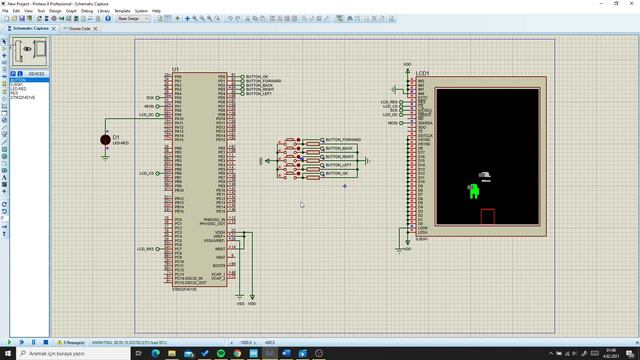Click the Save Project disk icon
The image size is (640, 360).
coord(22,19)
